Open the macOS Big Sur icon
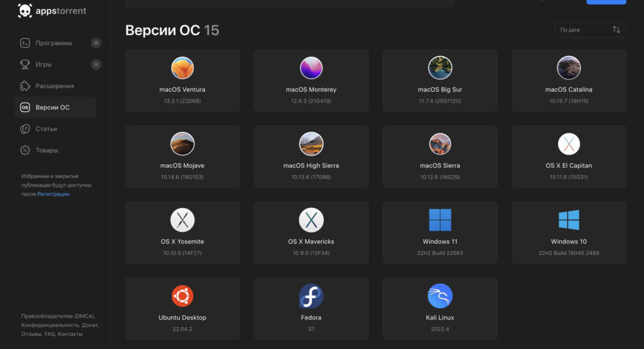 click(440, 68)
